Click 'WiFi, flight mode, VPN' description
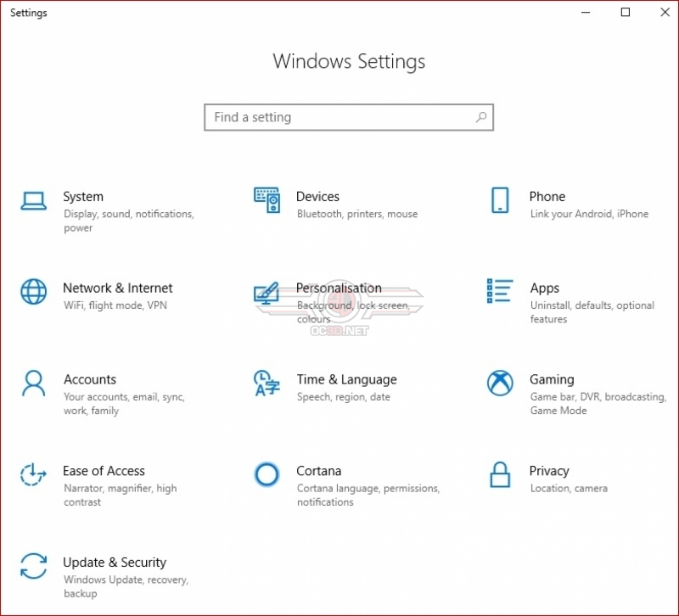 115,305
